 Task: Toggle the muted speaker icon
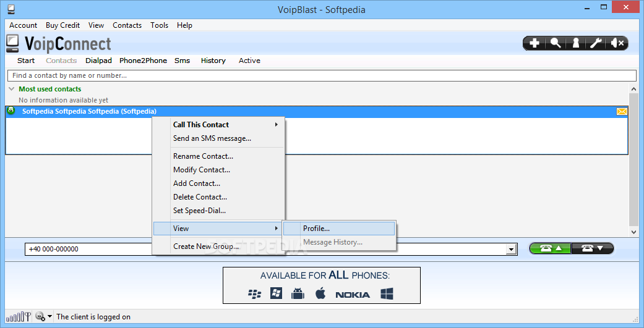tap(617, 43)
